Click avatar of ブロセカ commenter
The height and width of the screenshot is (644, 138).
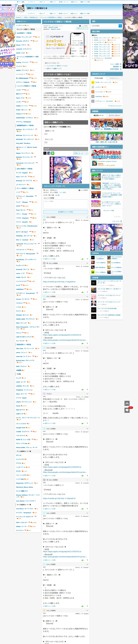pyautogui.click(x=44, y=394)
